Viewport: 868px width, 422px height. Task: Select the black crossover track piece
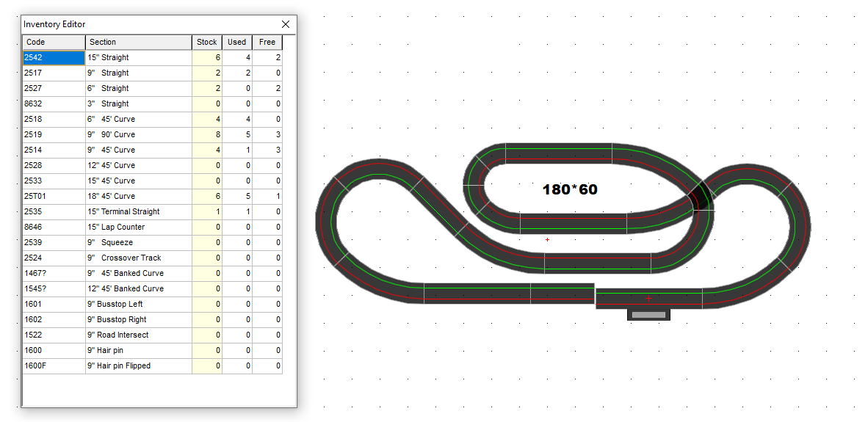pos(702,196)
